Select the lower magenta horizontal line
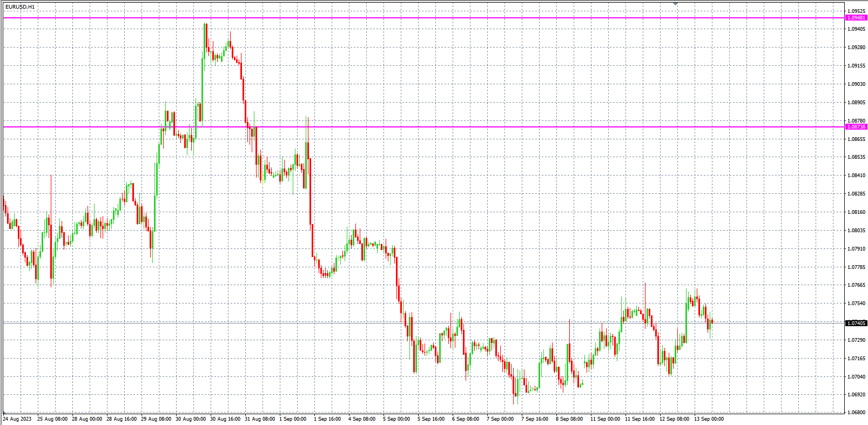 pyautogui.click(x=432, y=127)
